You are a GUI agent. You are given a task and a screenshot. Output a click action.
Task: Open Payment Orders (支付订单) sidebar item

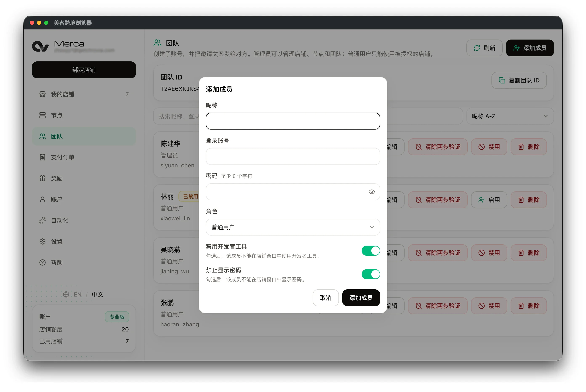point(84,157)
